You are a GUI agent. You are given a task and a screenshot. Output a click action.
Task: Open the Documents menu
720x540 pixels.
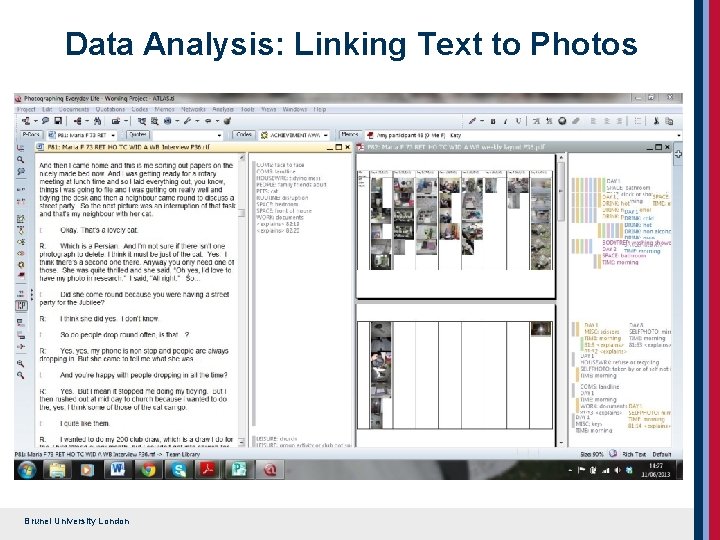tap(73, 109)
